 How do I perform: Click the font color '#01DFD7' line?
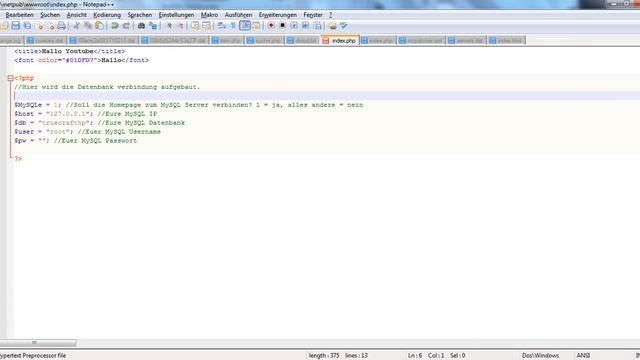[x=81, y=60]
